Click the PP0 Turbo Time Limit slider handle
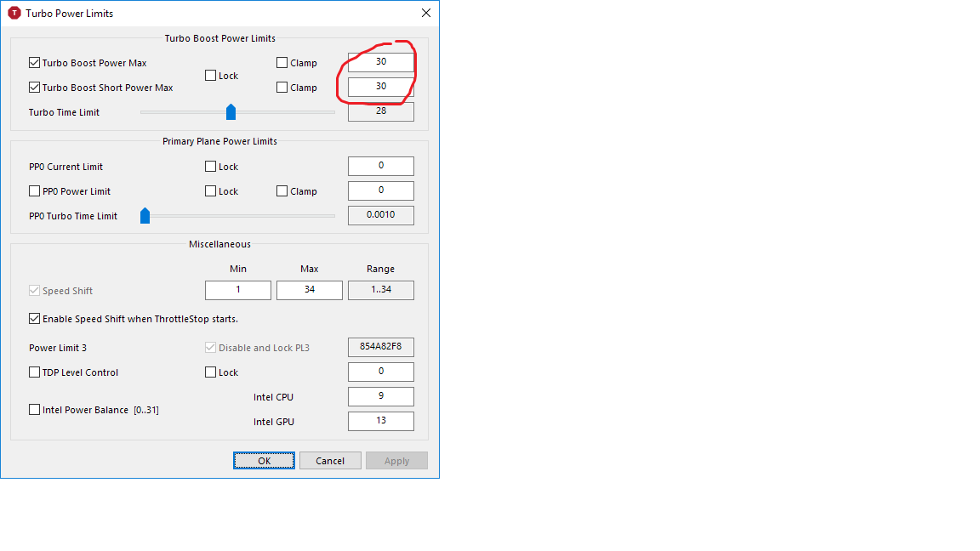This screenshot has width=980, height=551. (145, 215)
